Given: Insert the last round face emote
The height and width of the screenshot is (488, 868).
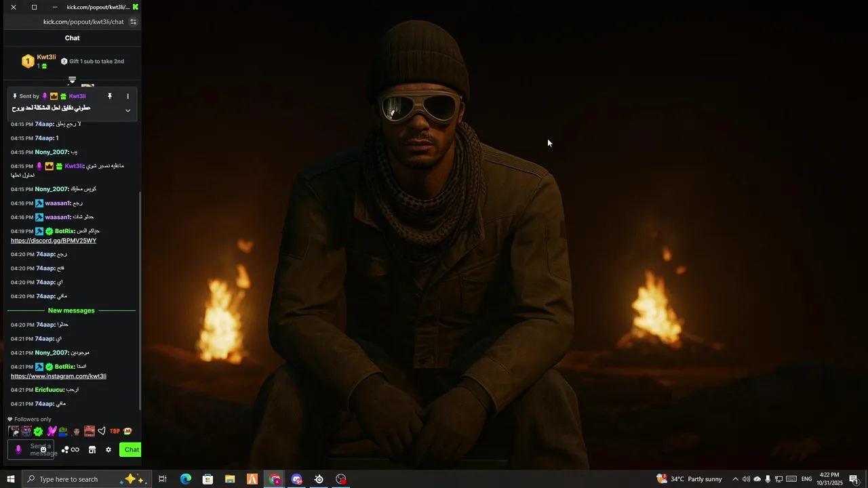Looking at the screenshot, I should point(127,431).
